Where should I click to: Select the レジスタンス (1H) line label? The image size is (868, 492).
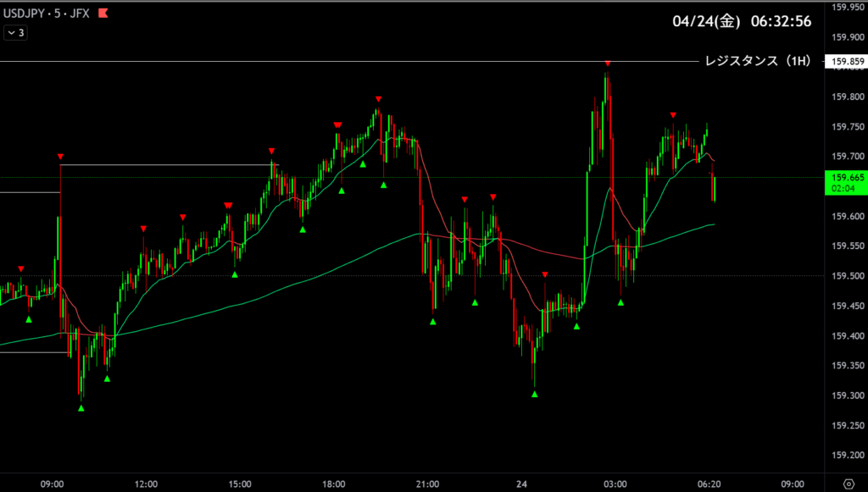point(758,61)
